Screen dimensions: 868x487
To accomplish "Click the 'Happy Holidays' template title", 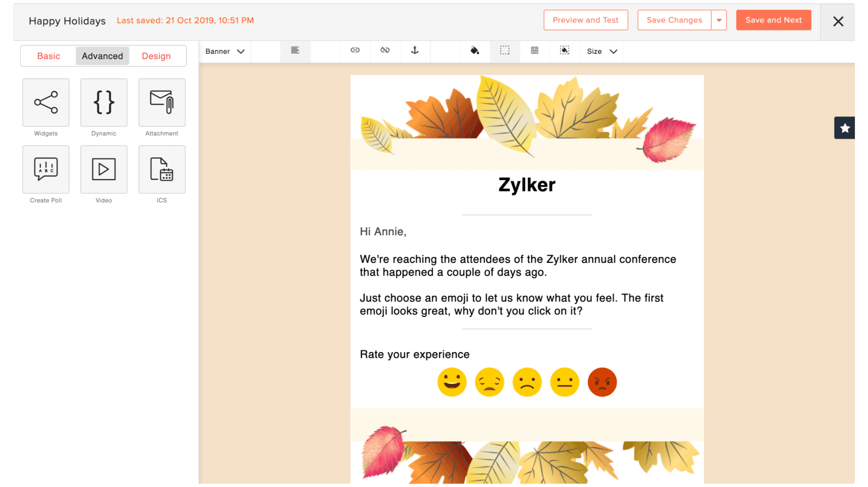I will (x=67, y=21).
